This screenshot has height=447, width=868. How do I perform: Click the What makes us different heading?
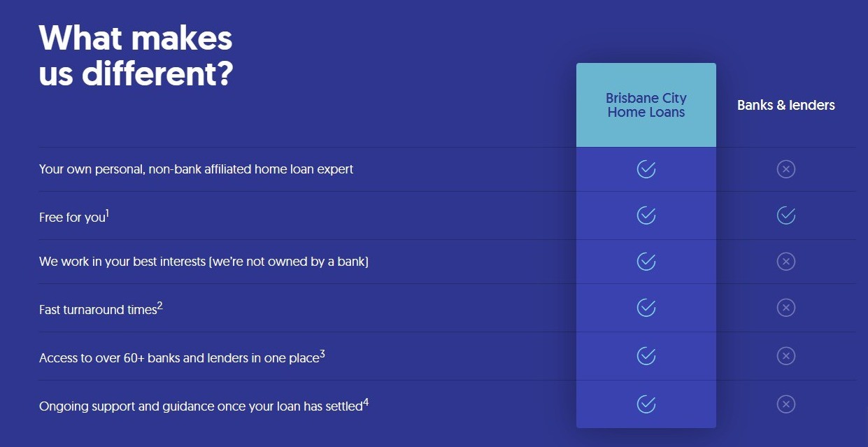136,55
